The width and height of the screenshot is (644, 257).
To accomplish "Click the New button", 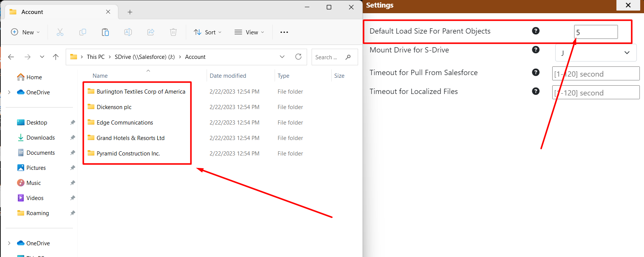I will [x=25, y=32].
